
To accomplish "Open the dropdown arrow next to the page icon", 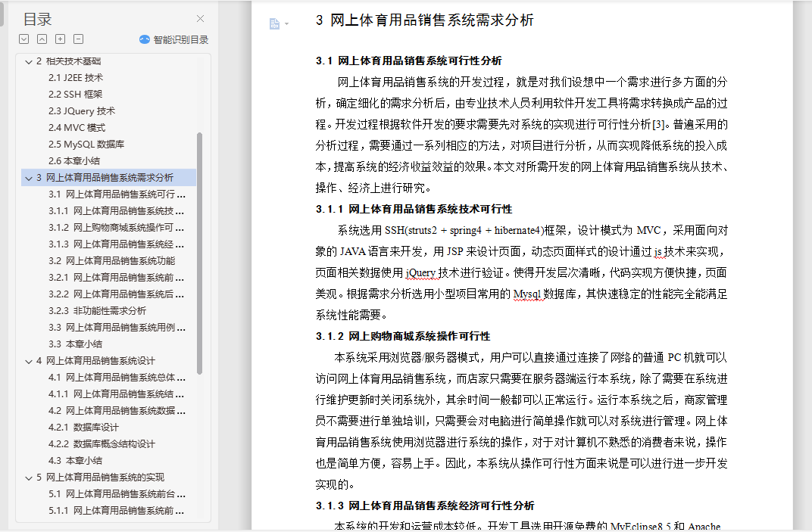I will [286, 23].
